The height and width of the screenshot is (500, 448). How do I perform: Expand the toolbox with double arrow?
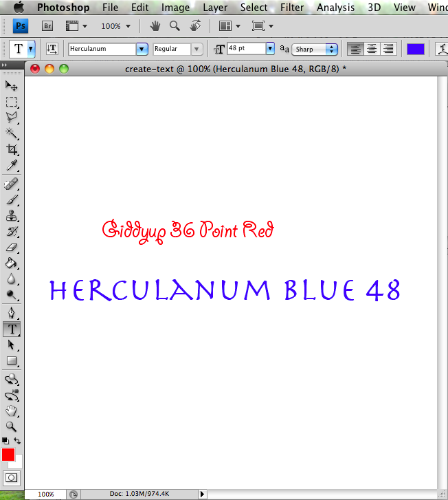click(4, 65)
